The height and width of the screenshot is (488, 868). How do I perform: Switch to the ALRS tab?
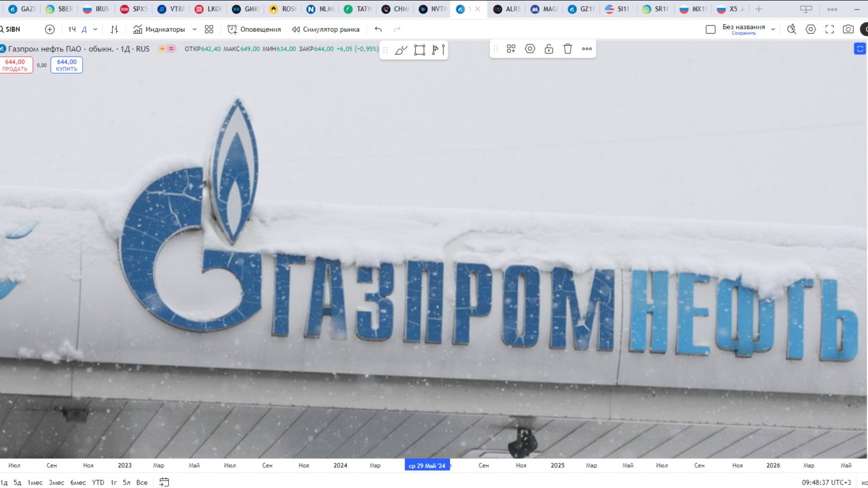pos(507,9)
